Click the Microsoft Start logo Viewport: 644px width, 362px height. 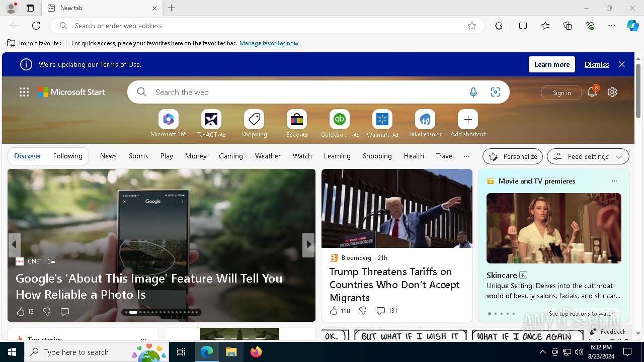point(71,92)
